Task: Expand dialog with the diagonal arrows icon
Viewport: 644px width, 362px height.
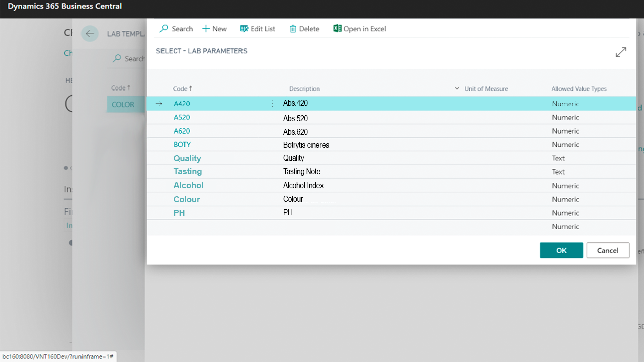Action: pyautogui.click(x=621, y=52)
